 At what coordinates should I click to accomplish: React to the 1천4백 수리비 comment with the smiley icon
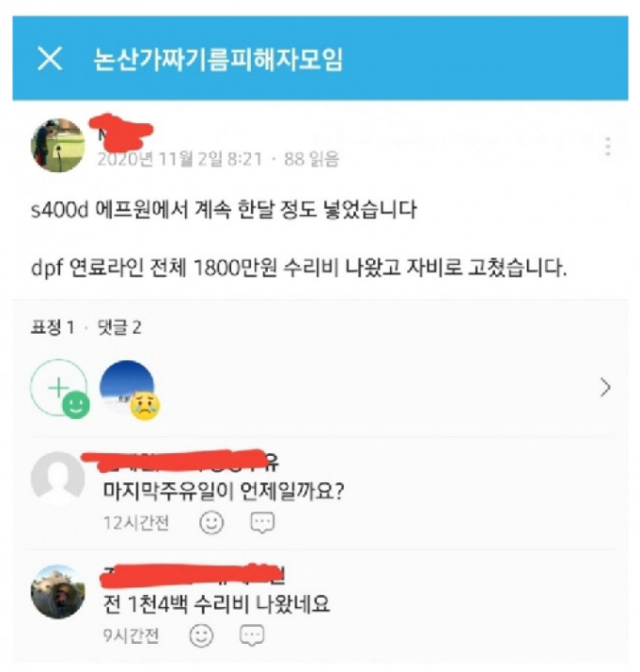pos(201,635)
